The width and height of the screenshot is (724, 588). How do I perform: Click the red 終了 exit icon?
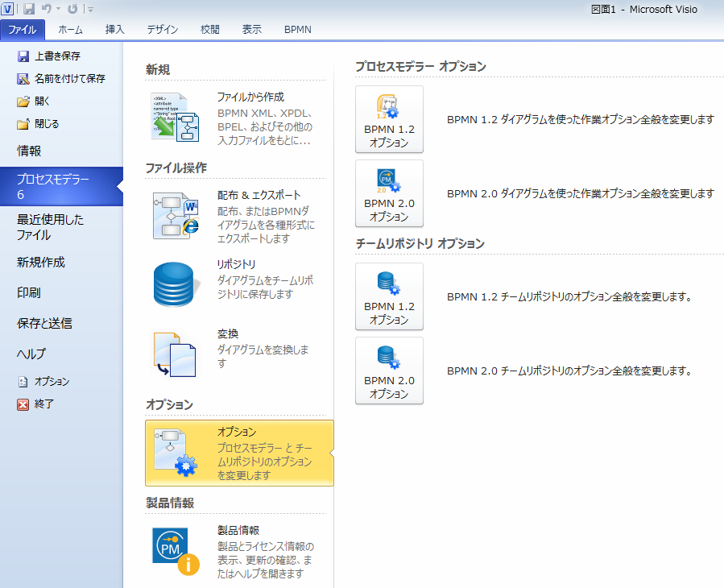point(23,404)
